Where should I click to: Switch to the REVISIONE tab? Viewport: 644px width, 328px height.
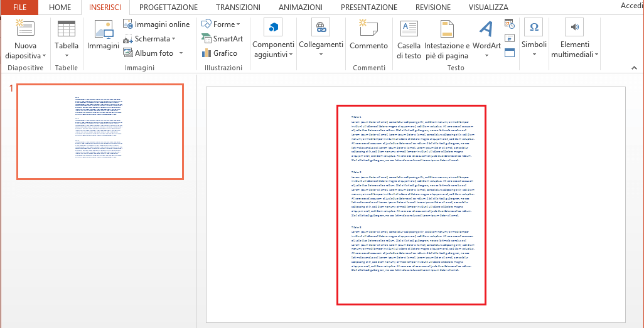pos(433,7)
